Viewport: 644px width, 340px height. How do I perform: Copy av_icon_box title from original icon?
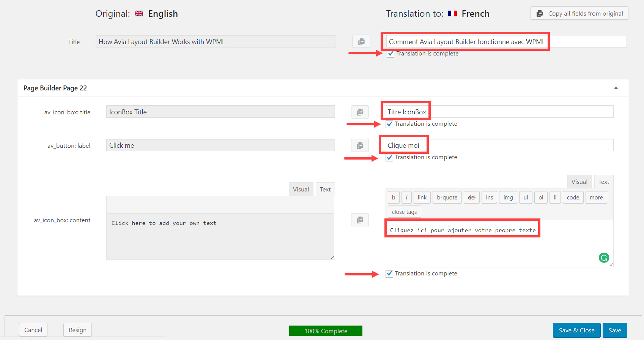tap(360, 112)
